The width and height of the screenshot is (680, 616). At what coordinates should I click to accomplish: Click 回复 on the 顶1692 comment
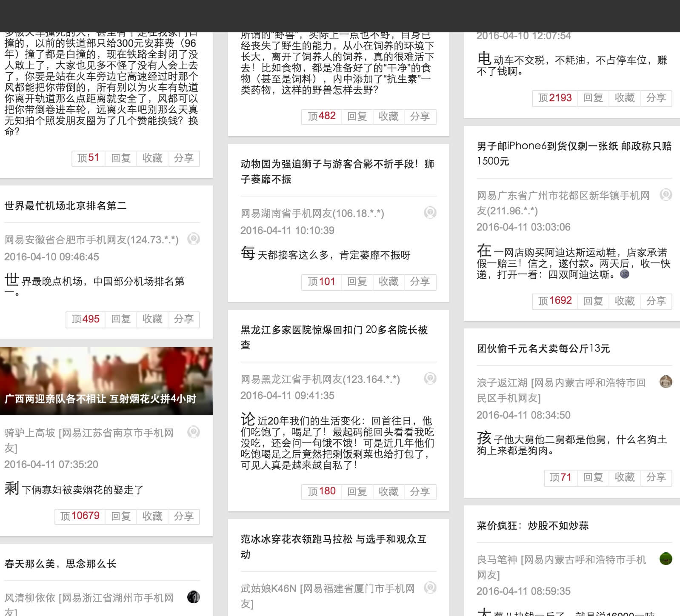point(593,301)
